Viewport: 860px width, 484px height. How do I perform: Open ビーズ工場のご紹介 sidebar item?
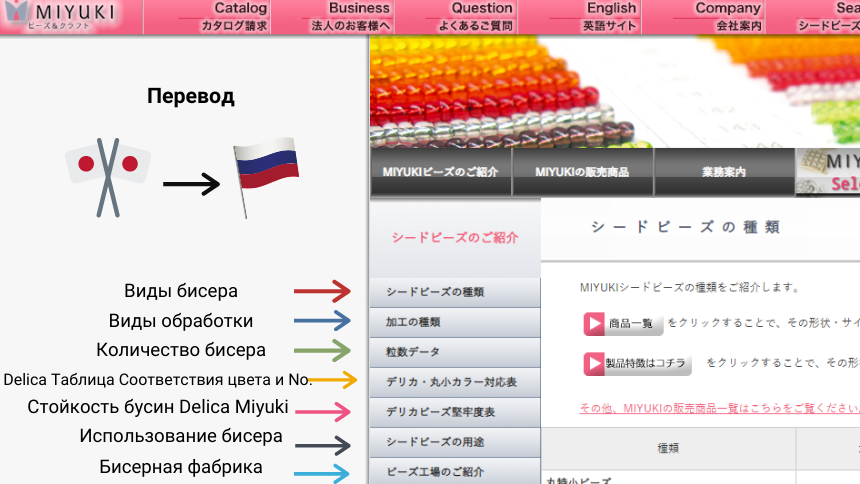455,471
